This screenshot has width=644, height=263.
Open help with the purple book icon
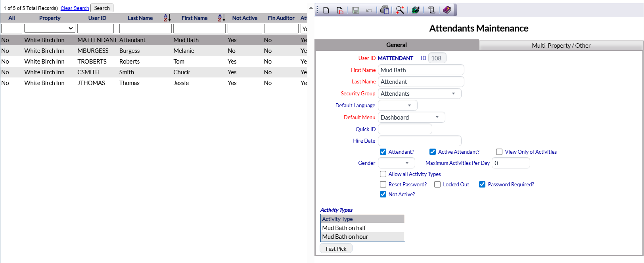pos(447,10)
